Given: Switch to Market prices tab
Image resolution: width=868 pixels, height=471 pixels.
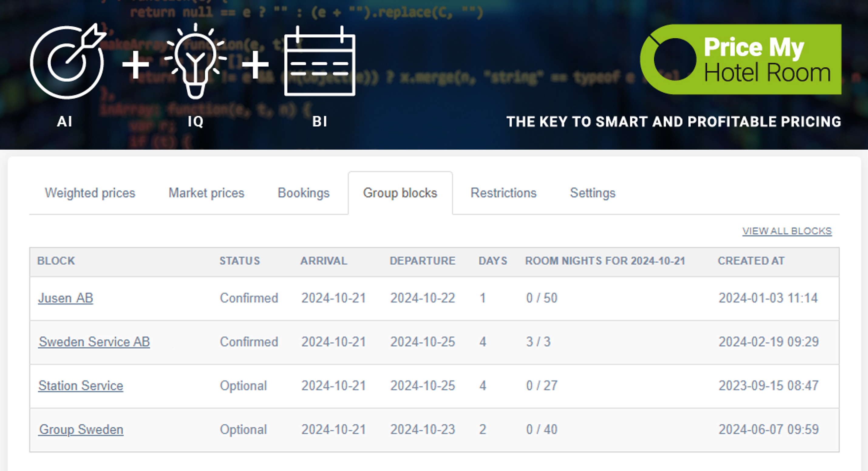Looking at the screenshot, I should [206, 193].
